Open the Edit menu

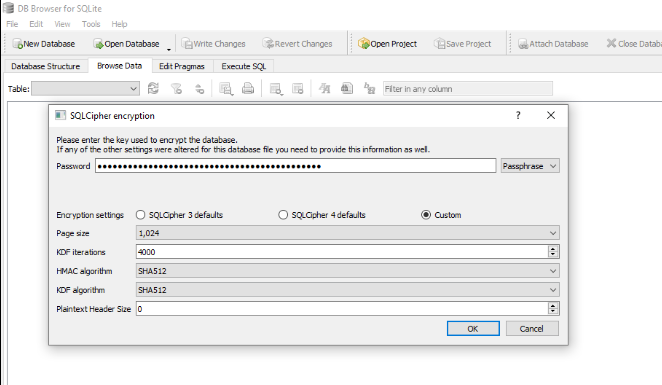[x=36, y=24]
